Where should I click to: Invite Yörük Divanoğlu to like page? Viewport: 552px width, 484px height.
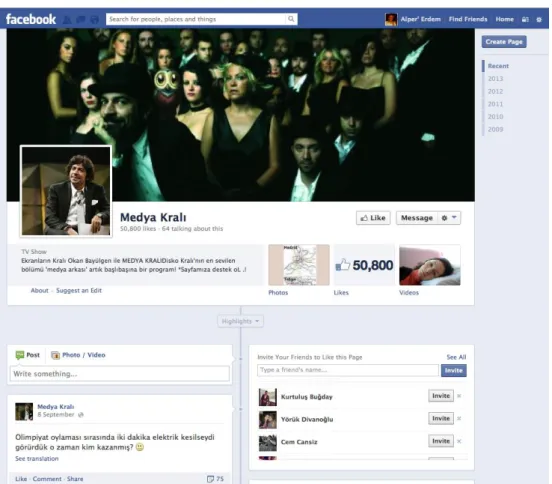(x=441, y=418)
